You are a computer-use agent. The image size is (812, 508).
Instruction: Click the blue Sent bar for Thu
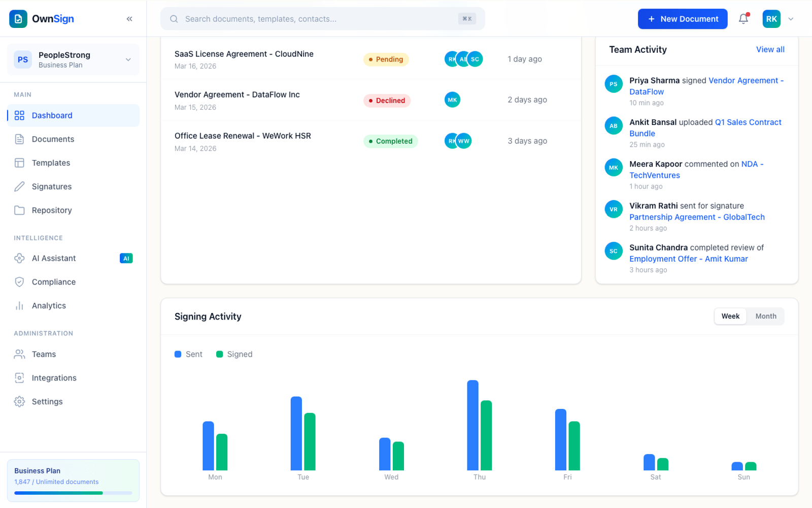tap(472, 425)
